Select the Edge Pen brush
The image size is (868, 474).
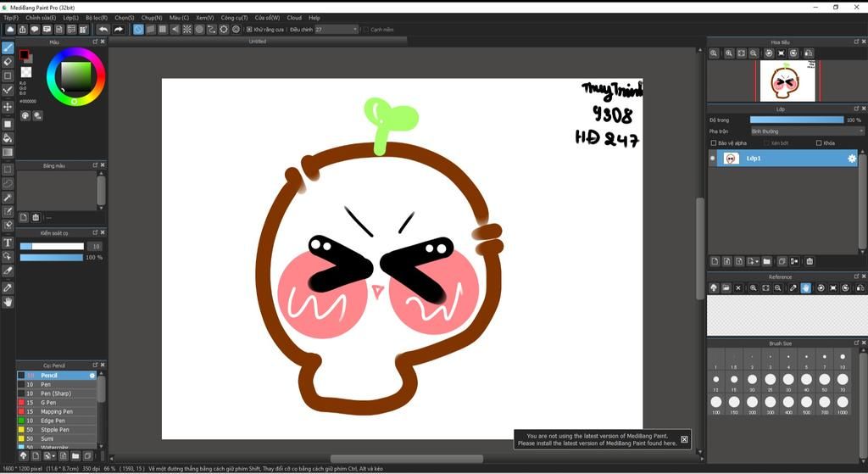[x=57, y=421]
